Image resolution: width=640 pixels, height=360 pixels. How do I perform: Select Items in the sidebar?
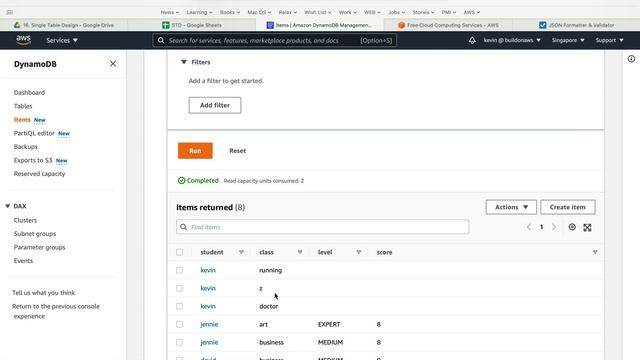[x=22, y=120]
